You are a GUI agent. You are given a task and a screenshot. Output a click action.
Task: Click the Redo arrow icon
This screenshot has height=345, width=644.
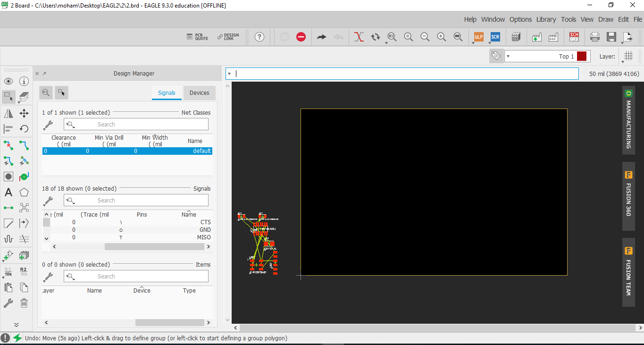(321, 37)
